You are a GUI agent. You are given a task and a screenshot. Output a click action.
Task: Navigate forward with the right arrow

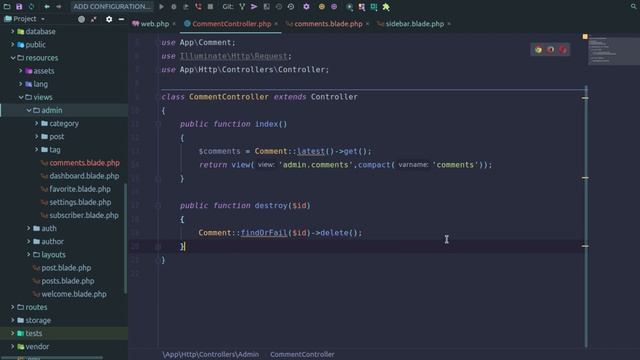point(59,7)
